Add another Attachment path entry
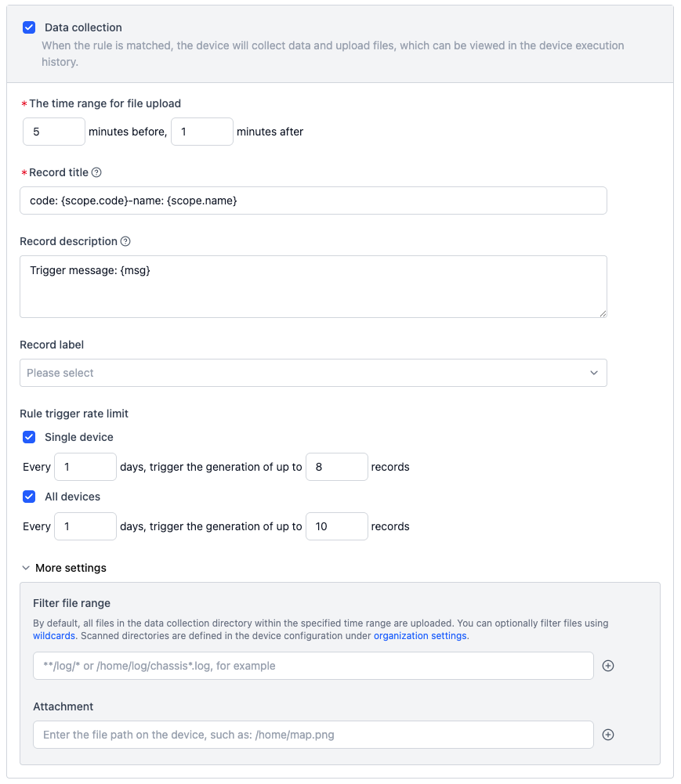681x784 pixels. (x=608, y=735)
